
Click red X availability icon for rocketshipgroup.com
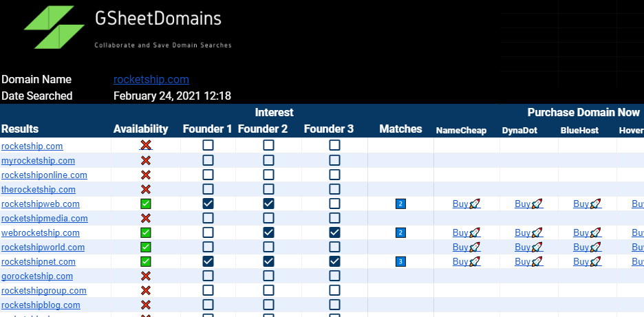point(146,290)
